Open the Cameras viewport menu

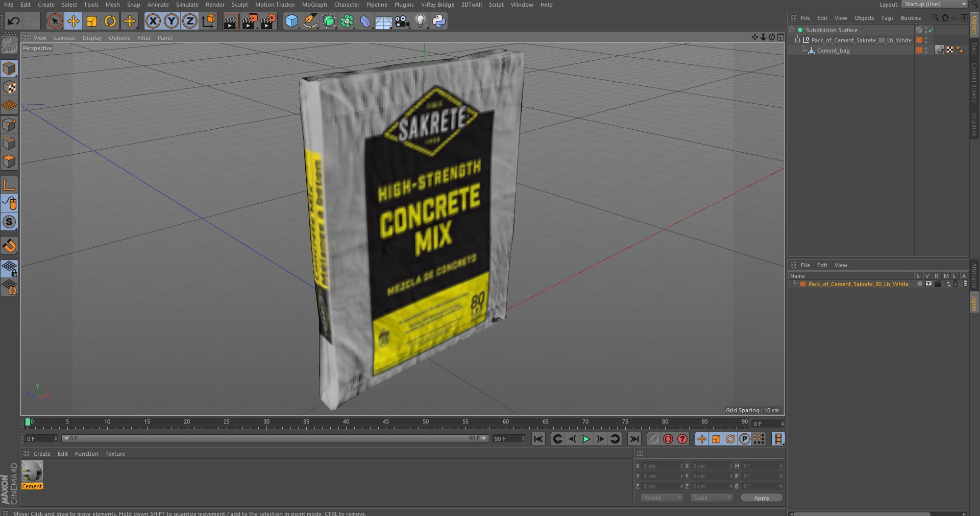[x=64, y=38]
